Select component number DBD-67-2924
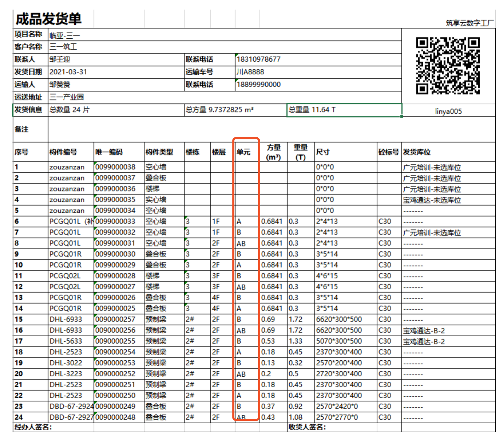The width and height of the screenshot is (504, 437). point(72,406)
